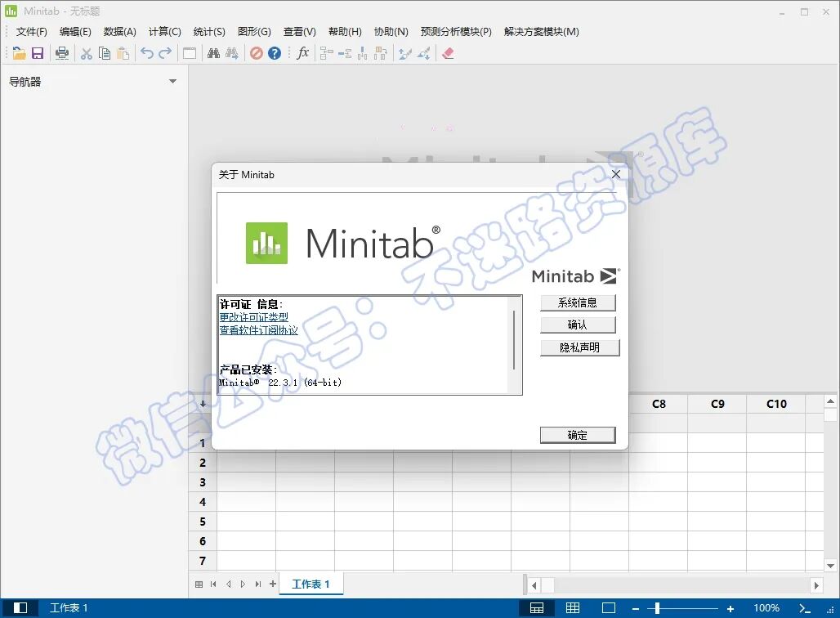Click the Save project floppy icon

38,53
